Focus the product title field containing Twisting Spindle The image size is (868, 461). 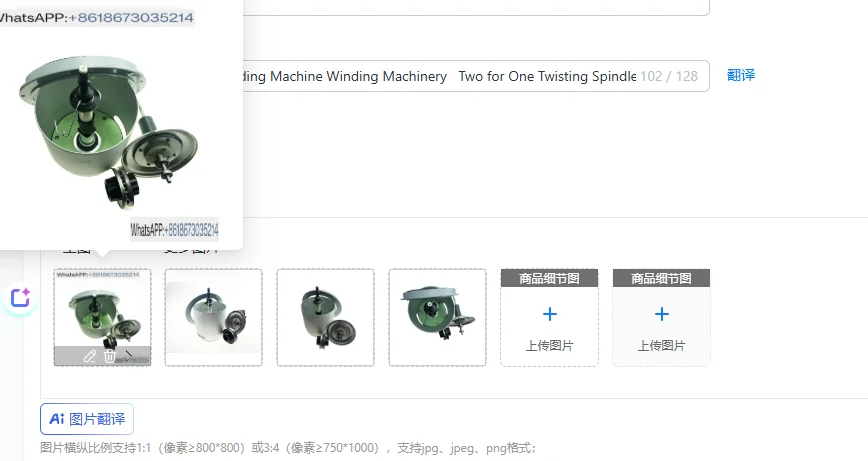(476, 76)
